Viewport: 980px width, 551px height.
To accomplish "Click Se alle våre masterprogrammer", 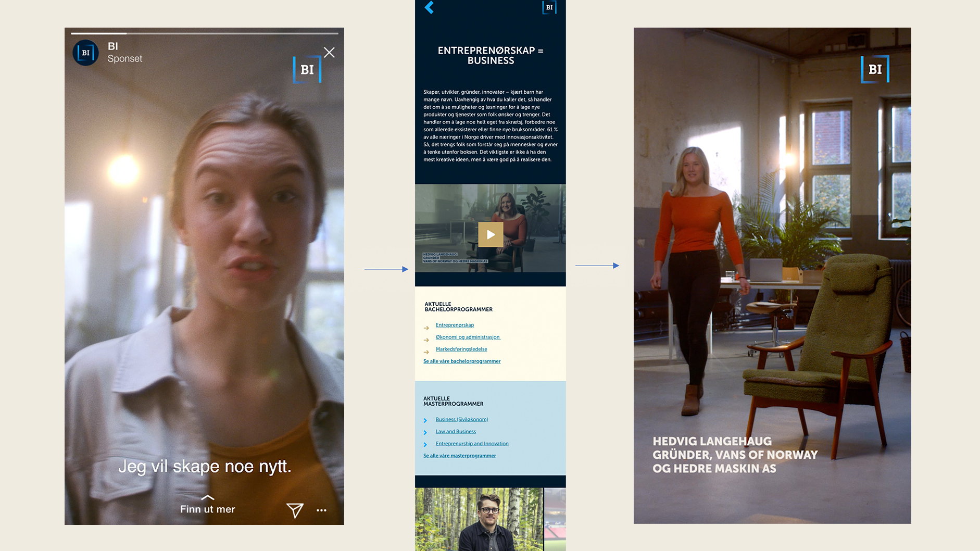I will pyautogui.click(x=460, y=456).
